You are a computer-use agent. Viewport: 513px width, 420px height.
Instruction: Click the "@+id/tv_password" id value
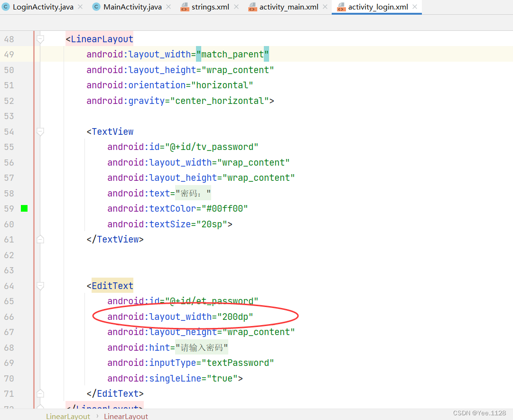[x=212, y=147]
